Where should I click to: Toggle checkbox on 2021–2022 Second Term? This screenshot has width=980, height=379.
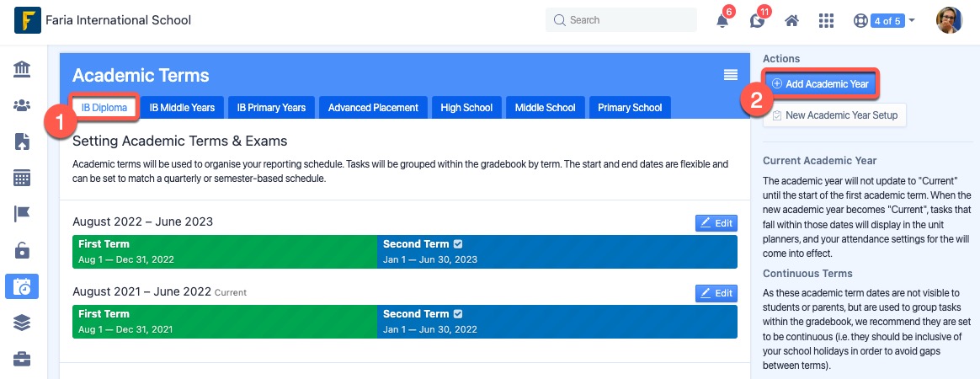pos(458,314)
